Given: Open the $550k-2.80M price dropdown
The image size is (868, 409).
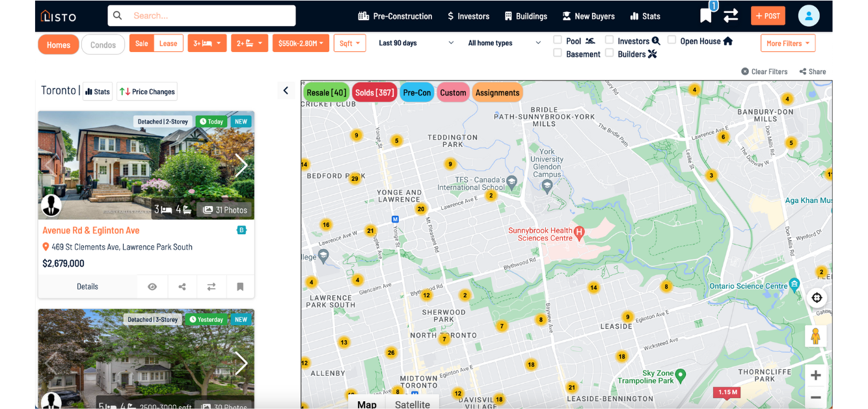Looking at the screenshot, I should (x=301, y=44).
